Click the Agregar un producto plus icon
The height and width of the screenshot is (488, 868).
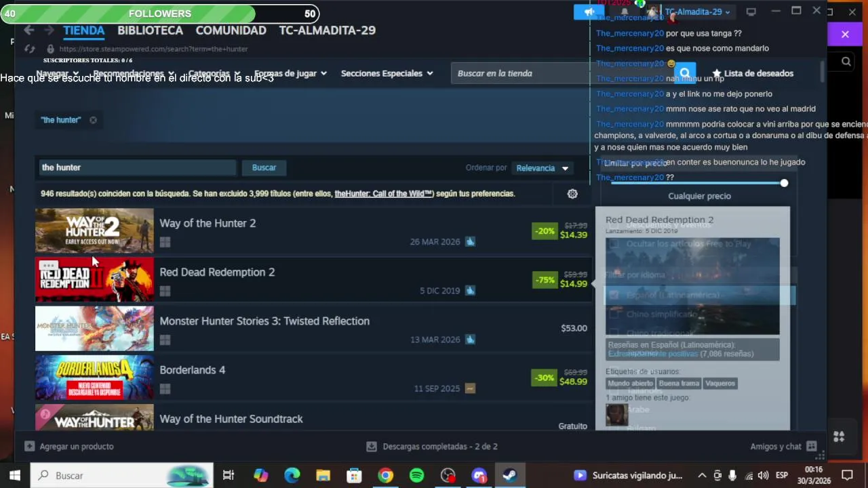[x=29, y=446]
